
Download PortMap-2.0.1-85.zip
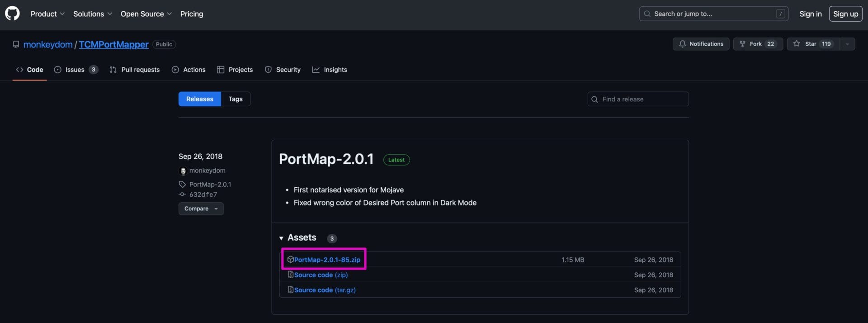[327, 260]
